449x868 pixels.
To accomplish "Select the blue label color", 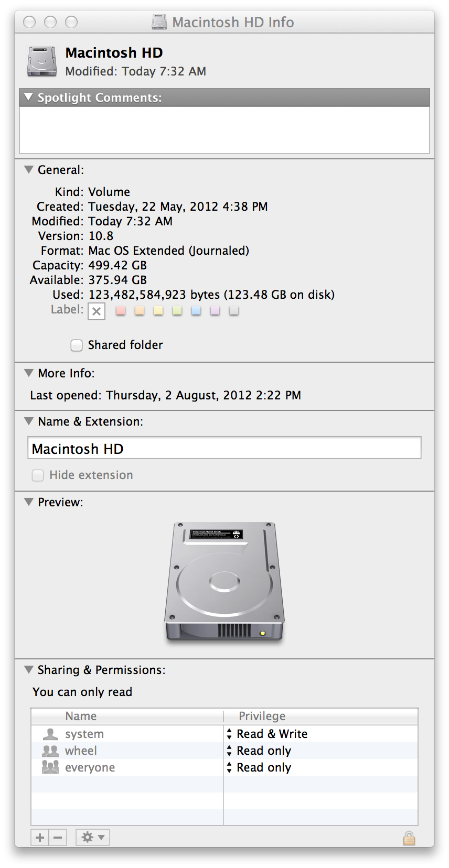I will point(196,310).
